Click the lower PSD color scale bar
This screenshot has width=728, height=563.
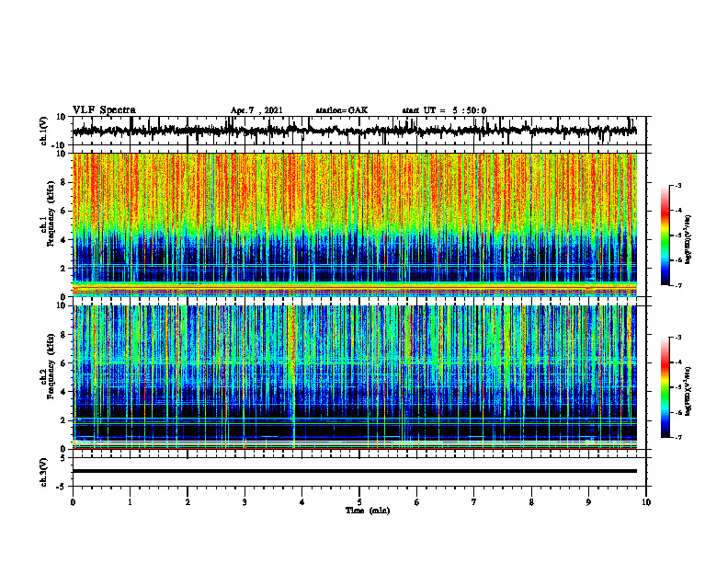pyautogui.click(x=665, y=387)
